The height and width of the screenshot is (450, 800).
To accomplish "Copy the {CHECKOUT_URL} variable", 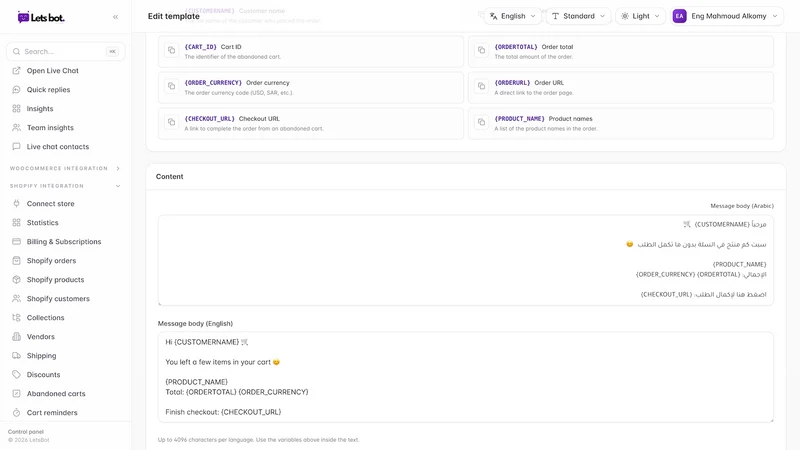I will (x=171, y=122).
